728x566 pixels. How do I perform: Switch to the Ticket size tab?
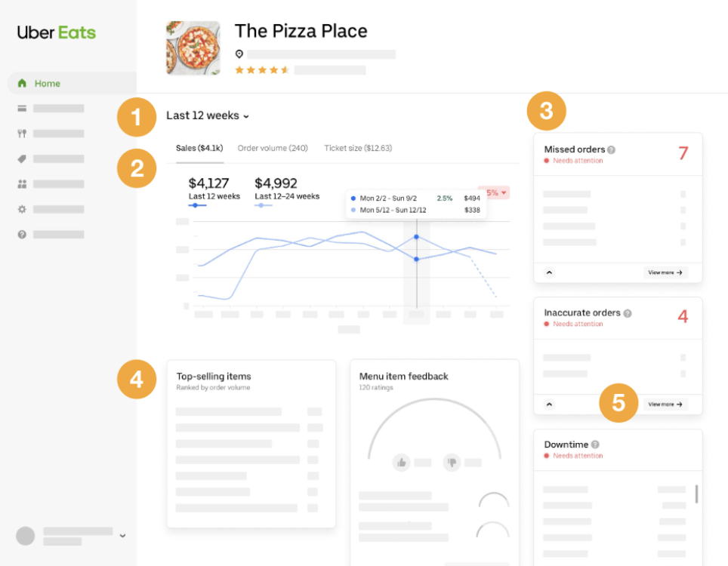357,148
